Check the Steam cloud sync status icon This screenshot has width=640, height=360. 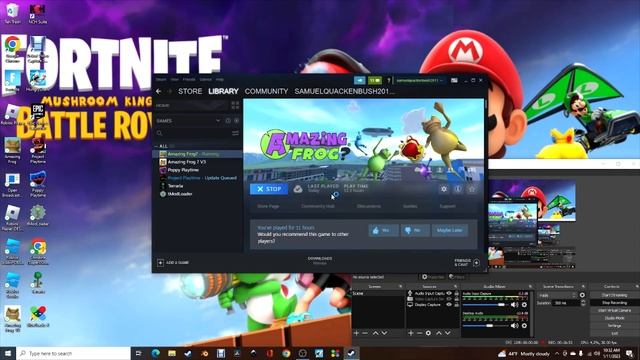(298, 189)
